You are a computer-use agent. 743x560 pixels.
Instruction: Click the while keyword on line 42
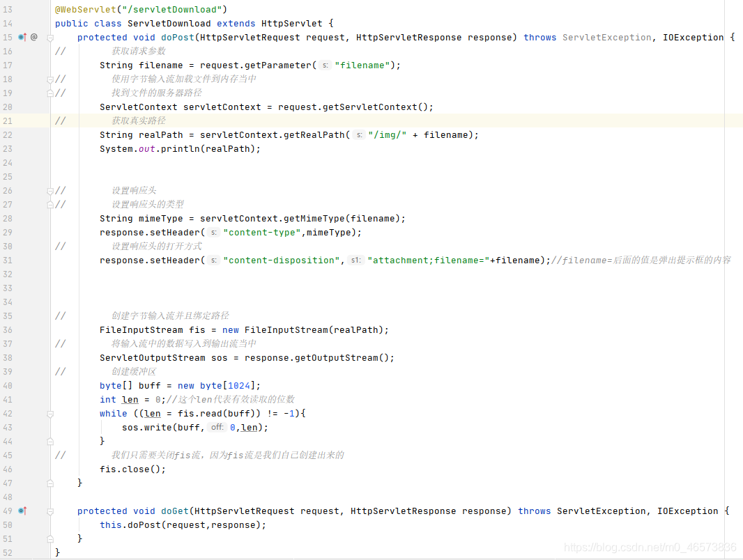[113, 414]
